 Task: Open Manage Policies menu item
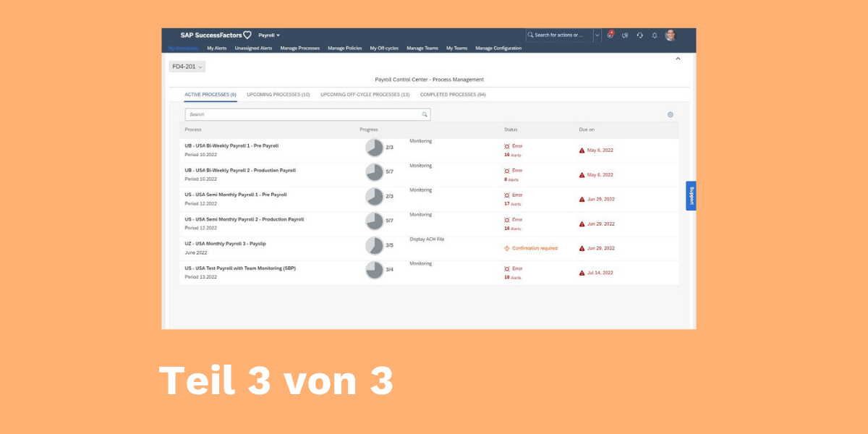(x=344, y=48)
